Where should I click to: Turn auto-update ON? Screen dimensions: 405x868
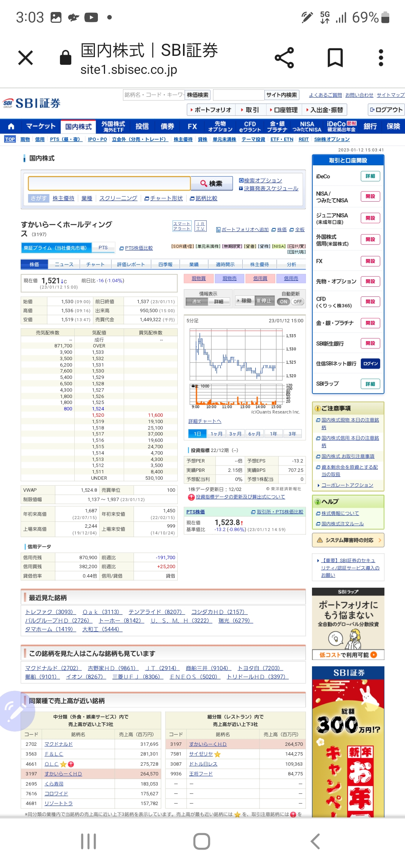point(283,301)
